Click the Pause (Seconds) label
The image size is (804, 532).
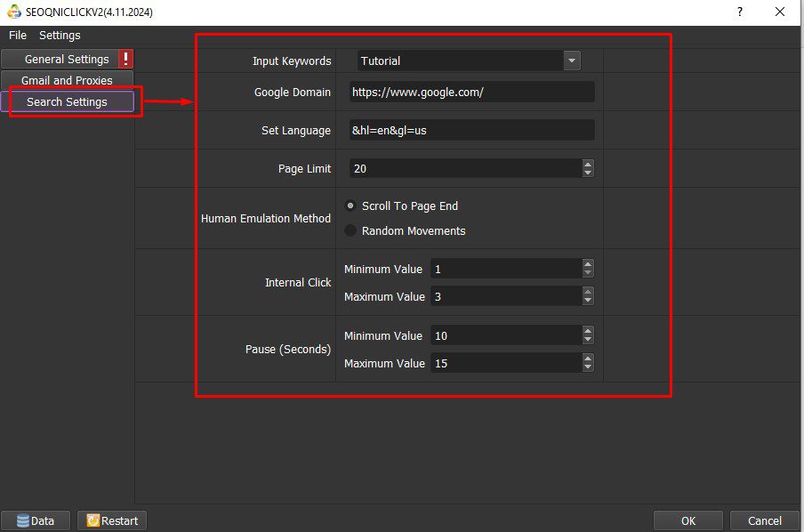[287, 349]
